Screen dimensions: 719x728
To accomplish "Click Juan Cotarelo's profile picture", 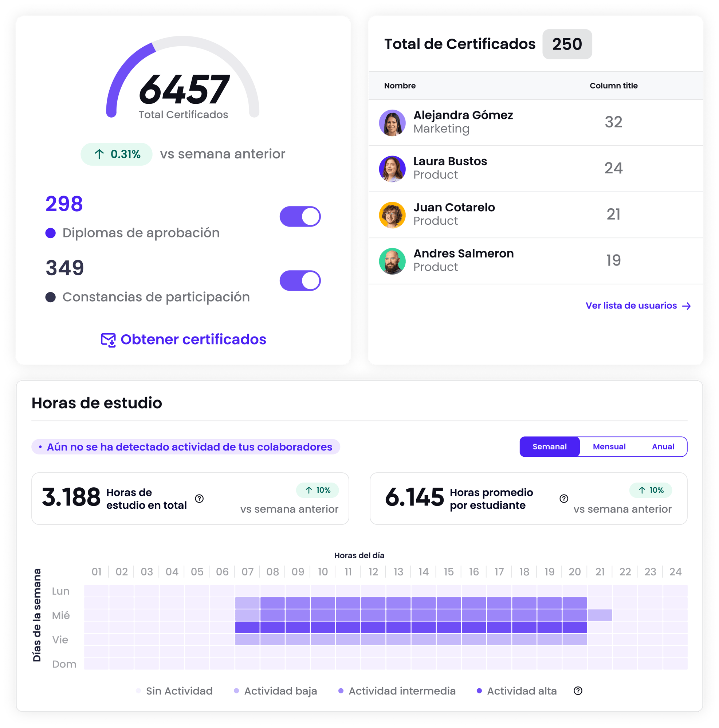I will pos(392,215).
